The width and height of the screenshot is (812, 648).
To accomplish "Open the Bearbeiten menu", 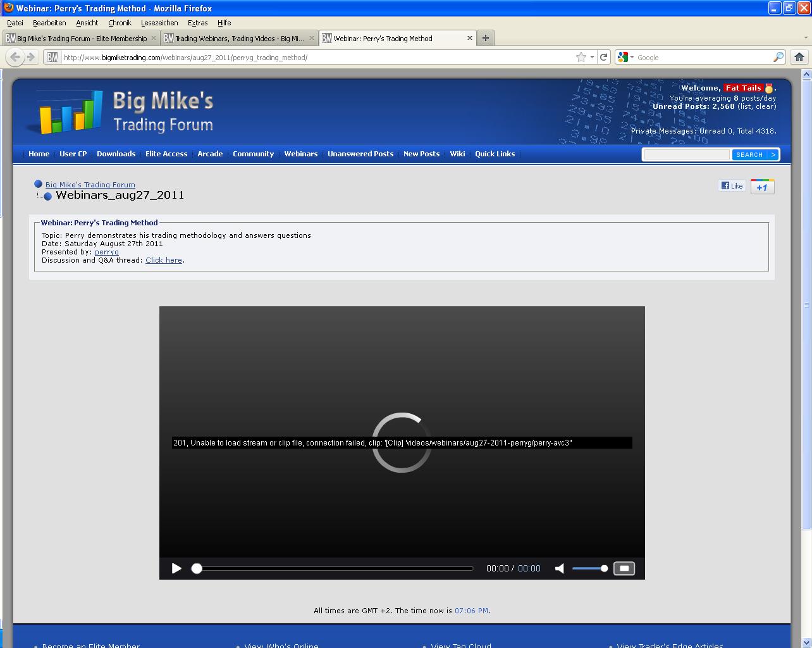I will pyautogui.click(x=49, y=23).
